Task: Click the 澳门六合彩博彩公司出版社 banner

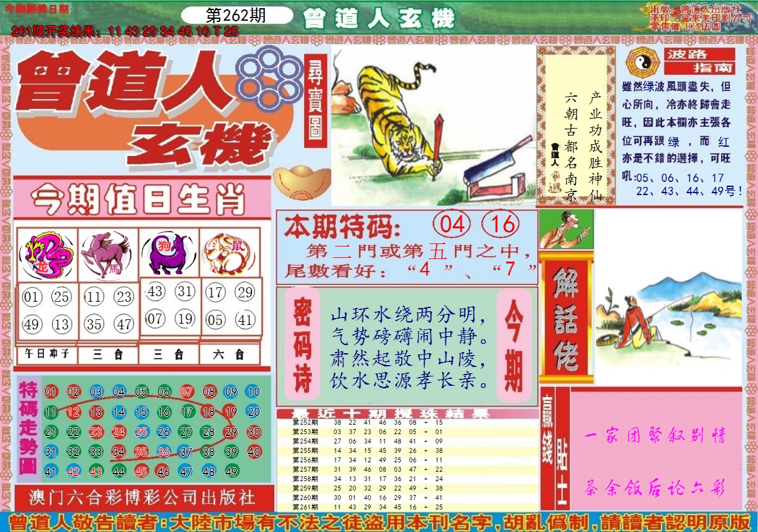Action: tap(143, 497)
